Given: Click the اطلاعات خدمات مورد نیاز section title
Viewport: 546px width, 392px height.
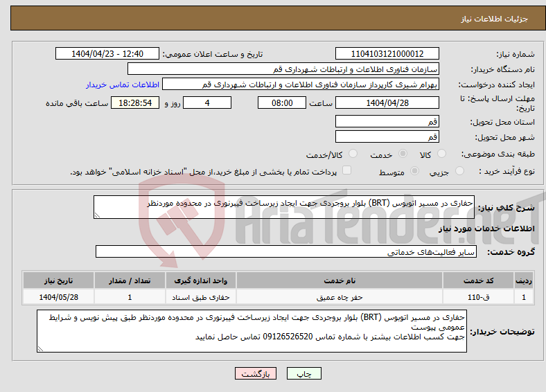Looking at the screenshot, I should (x=486, y=229).
